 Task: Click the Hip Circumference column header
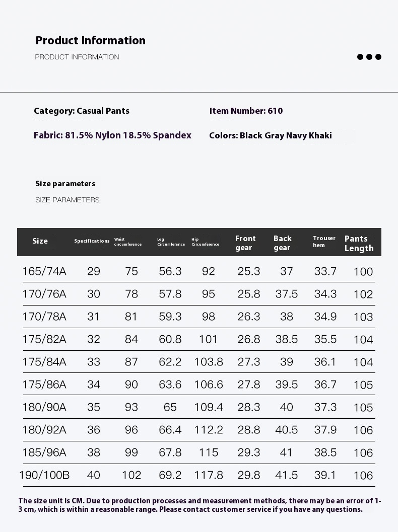[x=205, y=242]
